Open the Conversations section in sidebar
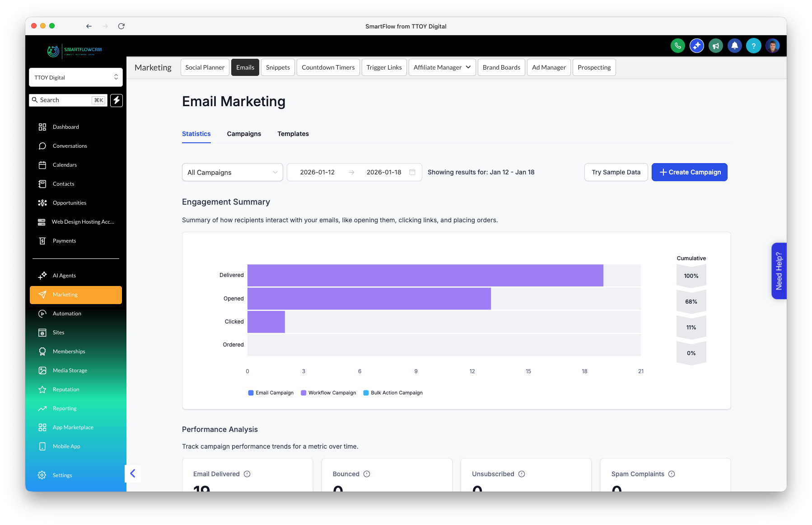This screenshot has height=525, width=812. (69, 145)
